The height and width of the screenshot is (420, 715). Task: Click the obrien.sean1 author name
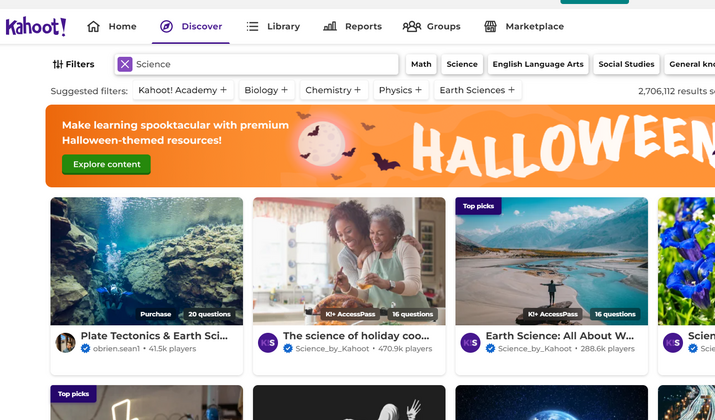[x=116, y=348]
